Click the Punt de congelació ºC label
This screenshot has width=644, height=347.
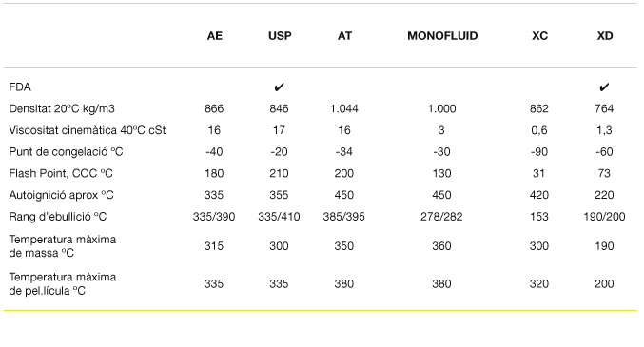pos(66,152)
